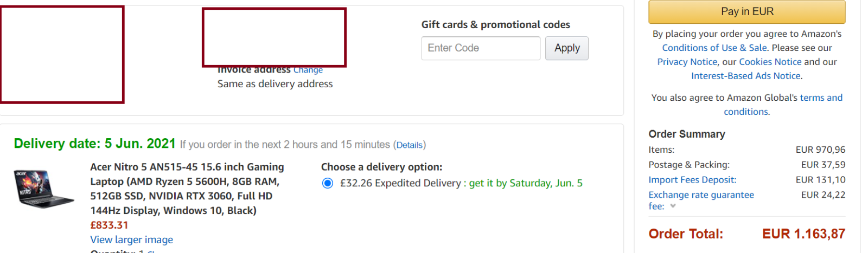
Task: Open Conditions of Use & Sale
Action: pos(714,48)
